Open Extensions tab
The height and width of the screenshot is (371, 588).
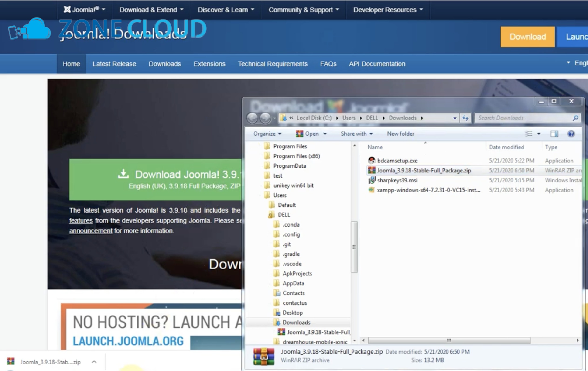(x=209, y=64)
